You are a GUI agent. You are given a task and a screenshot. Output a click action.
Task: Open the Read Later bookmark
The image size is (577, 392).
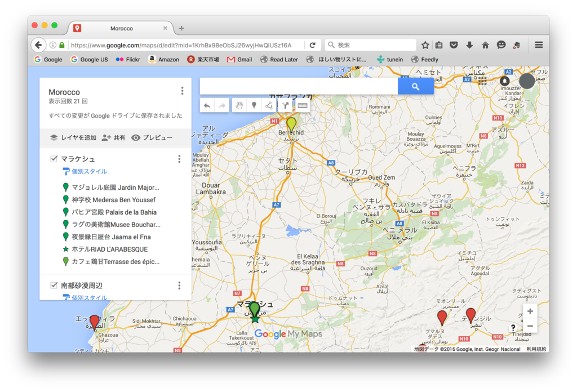(x=279, y=59)
